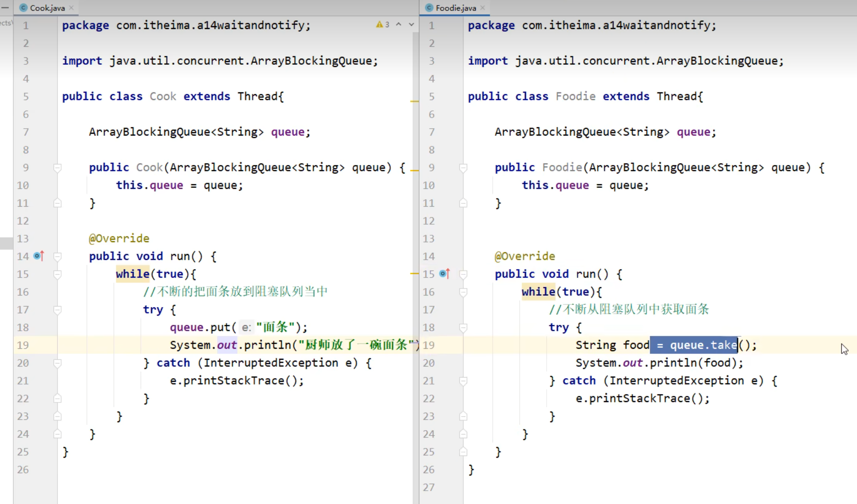Image resolution: width=857 pixels, height=504 pixels.
Task: Switch to the Foodie.java tab
Action: [x=455, y=8]
